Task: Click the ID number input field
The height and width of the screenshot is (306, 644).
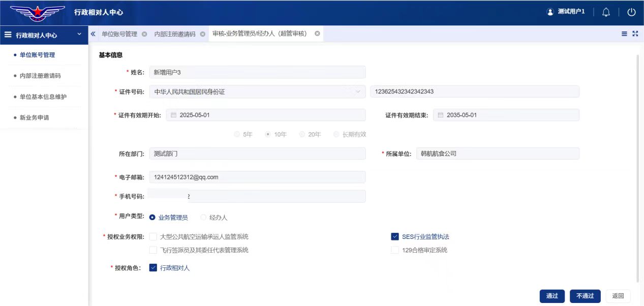Action: point(475,91)
